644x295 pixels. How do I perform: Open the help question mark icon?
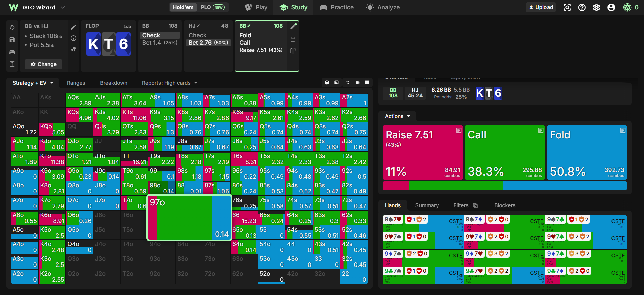(x=582, y=7)
